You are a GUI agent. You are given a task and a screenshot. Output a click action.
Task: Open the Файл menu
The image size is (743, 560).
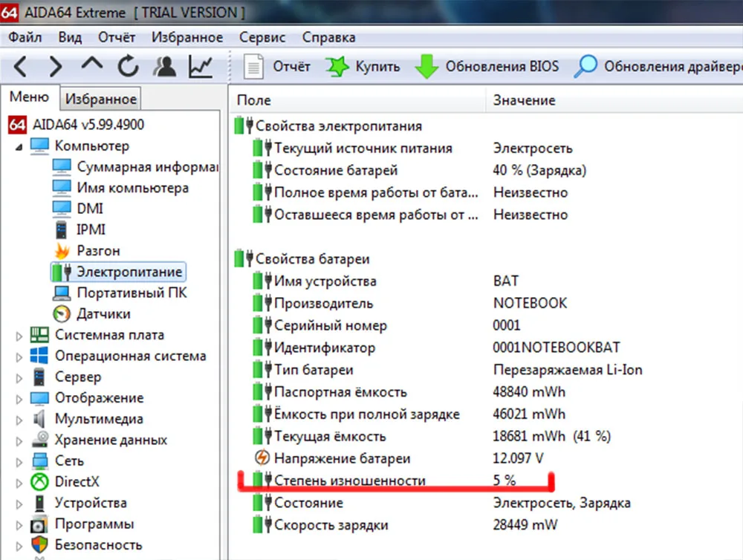click(25, 37)
